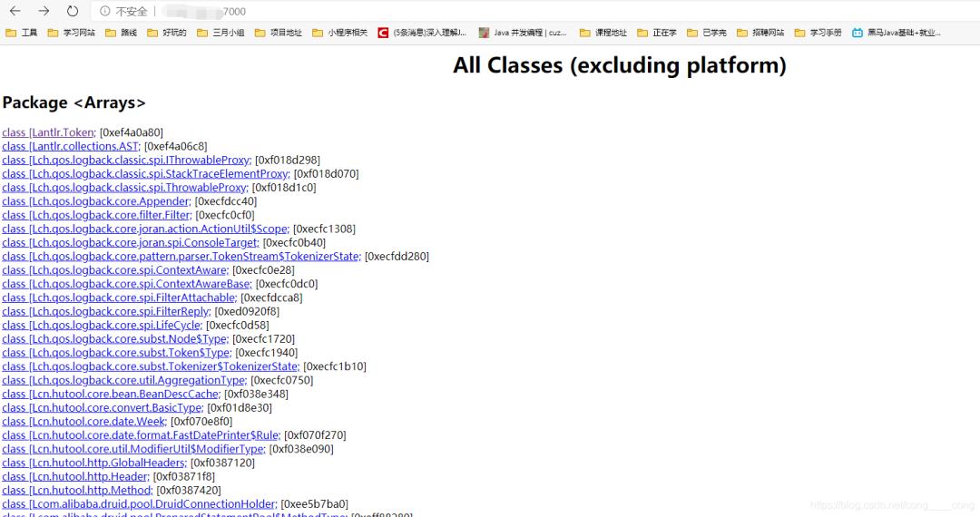Open the 学习手册 bookmark folder
Image resolution: width=980 pixels, height=517 pixels.
click(x=818, y=33)
